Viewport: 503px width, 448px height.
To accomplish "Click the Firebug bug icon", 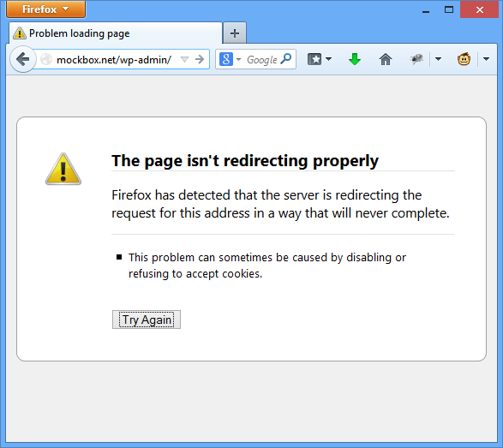I will [x=416, y=59].
